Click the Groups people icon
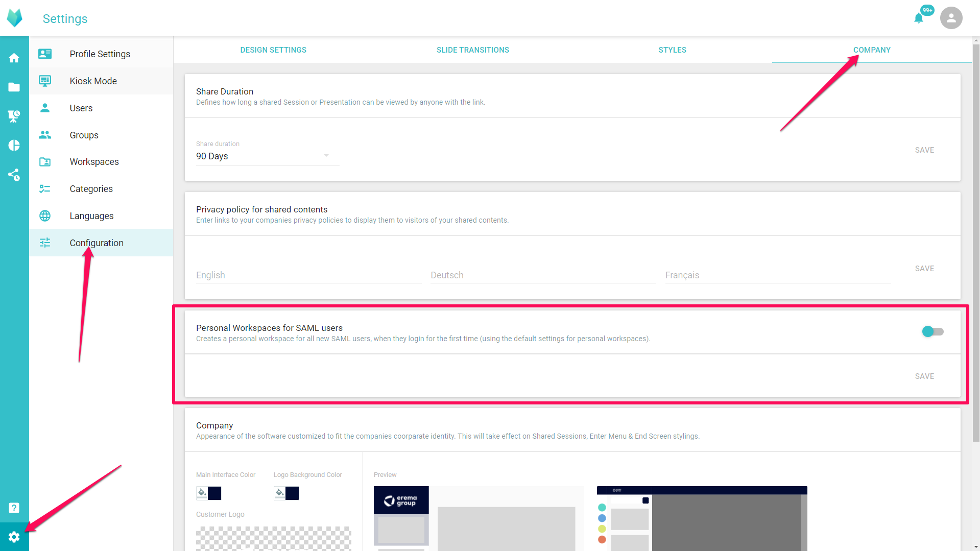The width and height of the screenshot is (980, 551). click(x=45, y=135)
